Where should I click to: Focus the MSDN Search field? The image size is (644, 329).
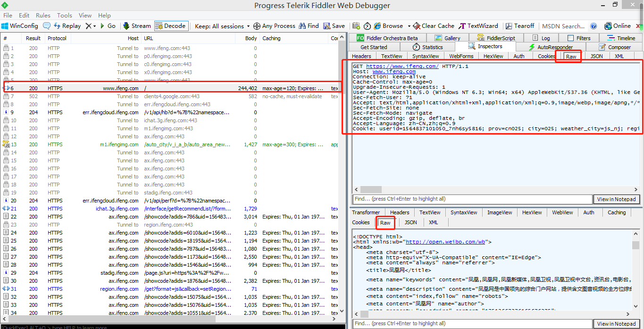coord(563,26)
